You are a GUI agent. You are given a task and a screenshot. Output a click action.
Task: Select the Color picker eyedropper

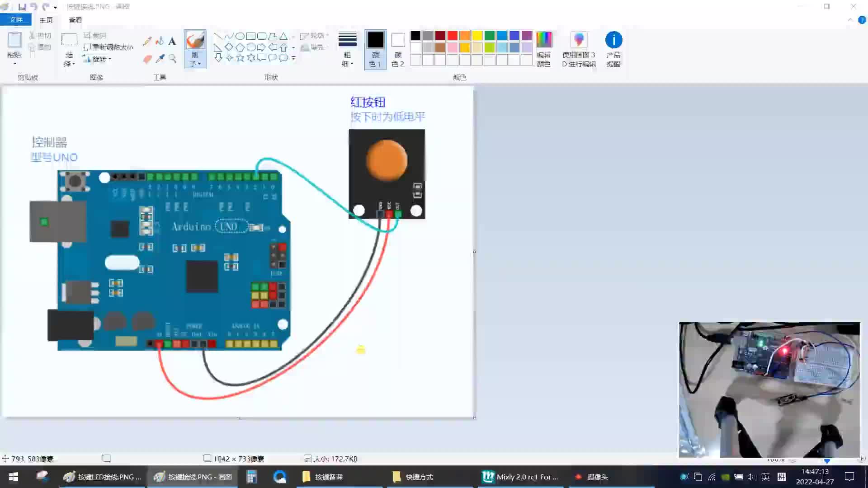tap(160, 59)
